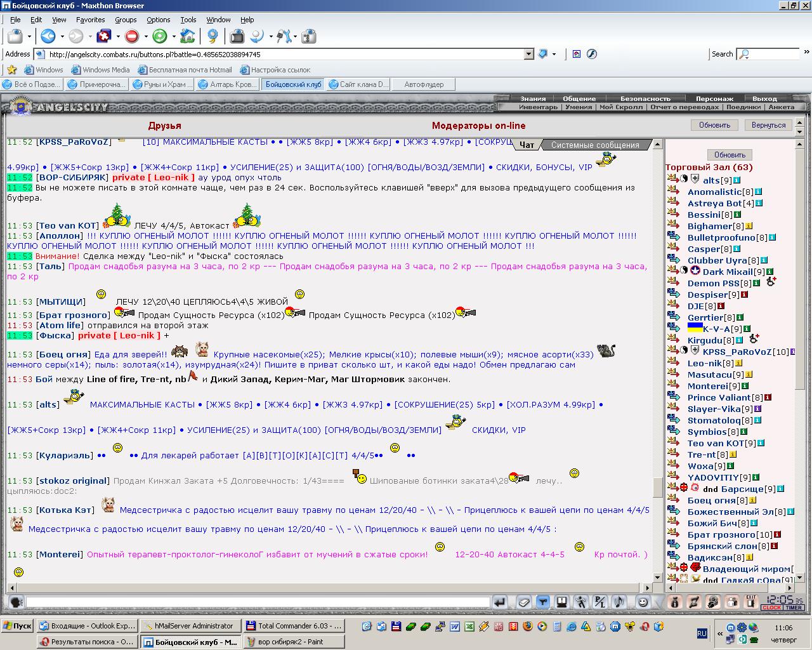
Task: Click the green Refresh page icon
Action: click(160, 36)
